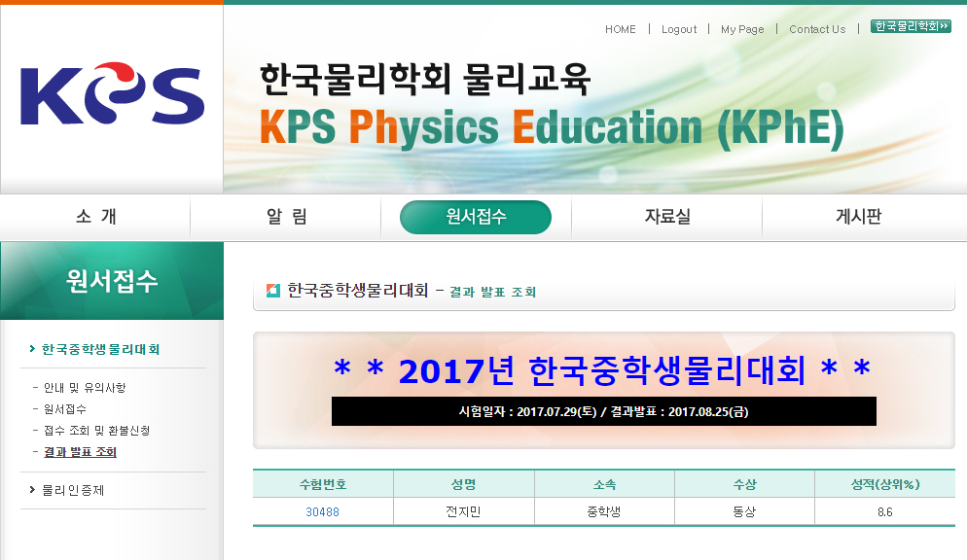Open the 게시판 menu

coord(858,217)
